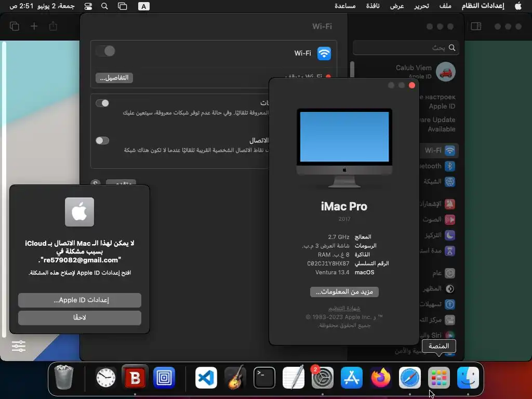
Task: Open the نافذة (Window) menu
Action: pyautogui.click(x=373, y=6)
